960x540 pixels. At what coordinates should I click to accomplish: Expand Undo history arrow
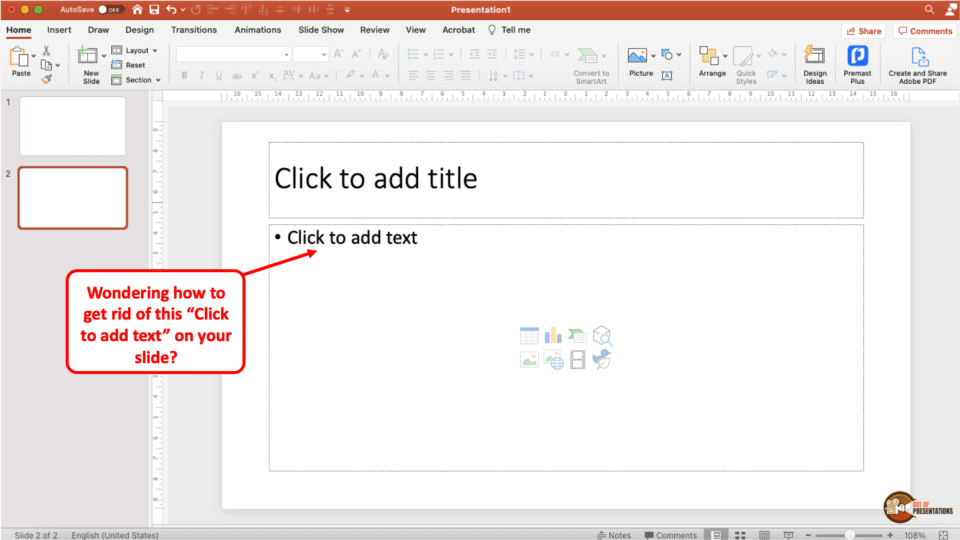[183, 10]
